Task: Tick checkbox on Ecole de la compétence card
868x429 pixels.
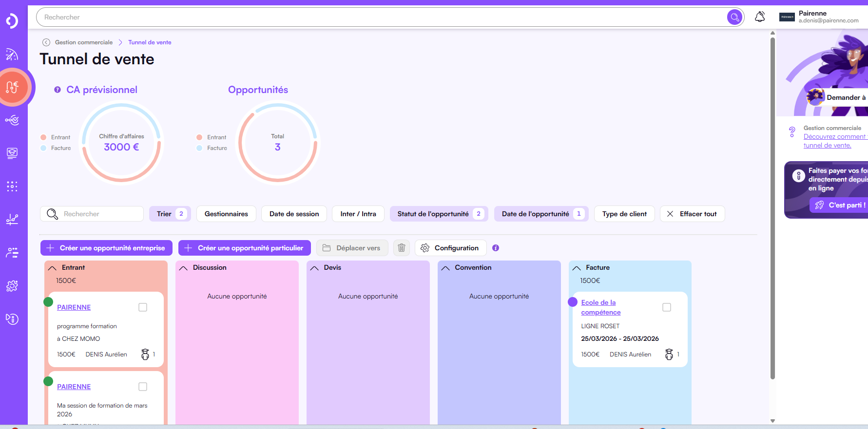Action: (x=667, y=307)
